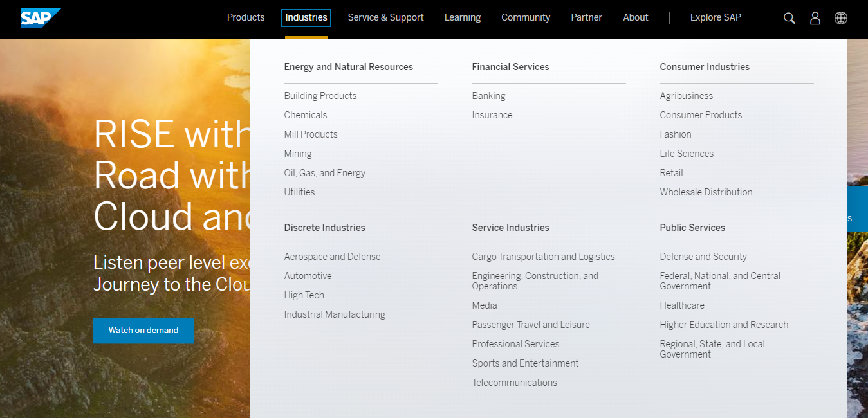Viewport: 868px width, 418px height.
Task: Open the Learning menu
Action: pos(463,17)
